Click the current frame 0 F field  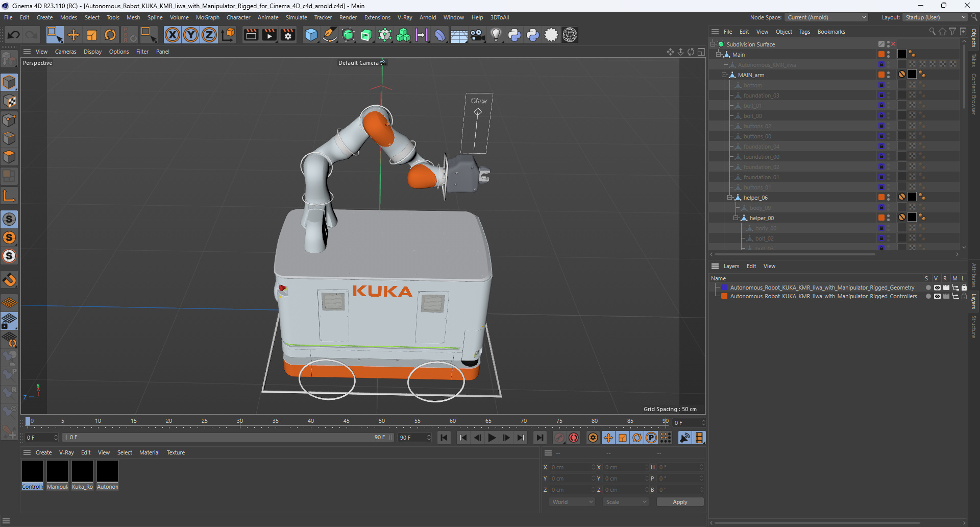pyautogui.click(x=689, y=423)
